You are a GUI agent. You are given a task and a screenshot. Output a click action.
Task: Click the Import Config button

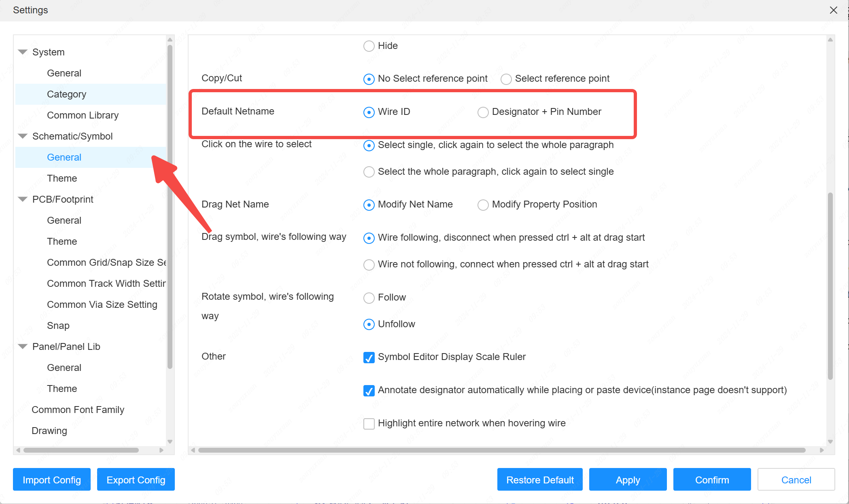51,480
